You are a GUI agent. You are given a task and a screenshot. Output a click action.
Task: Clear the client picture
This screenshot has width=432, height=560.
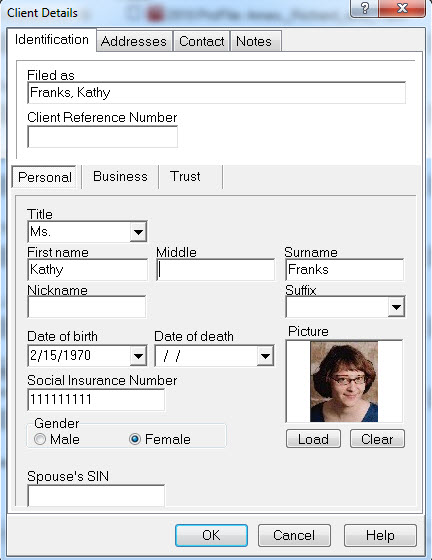(377, 439)
